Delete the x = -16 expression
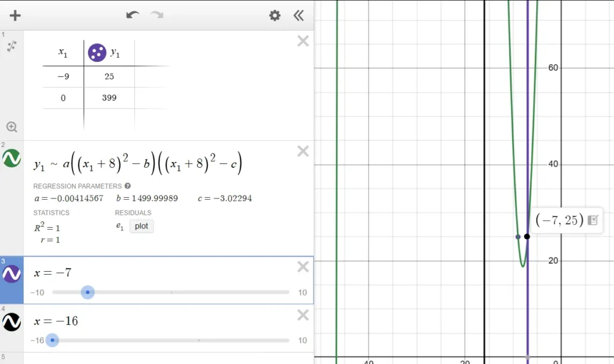 point(303,315)
